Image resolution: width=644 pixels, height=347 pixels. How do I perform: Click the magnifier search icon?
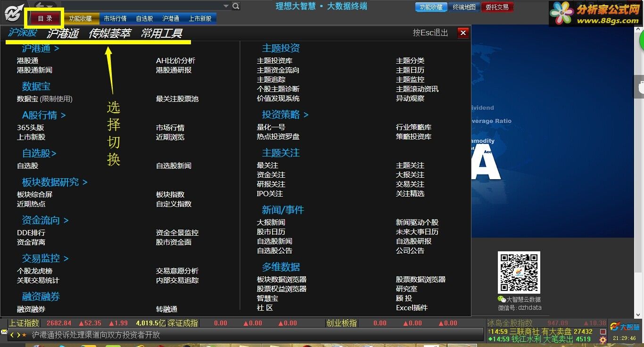236,6
